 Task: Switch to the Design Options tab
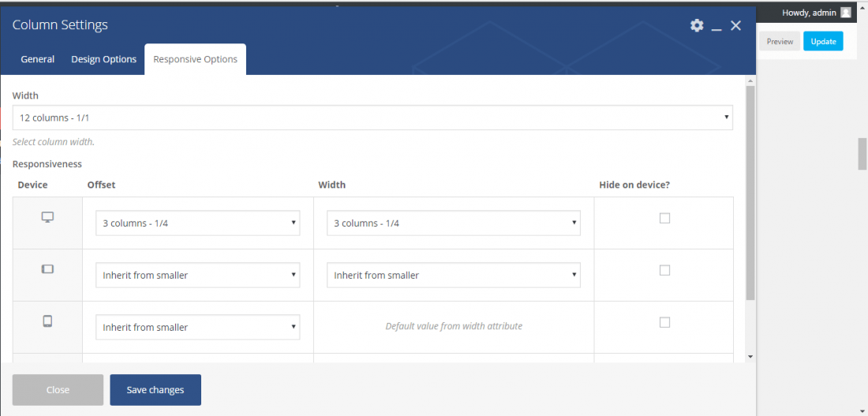[104, 59]
